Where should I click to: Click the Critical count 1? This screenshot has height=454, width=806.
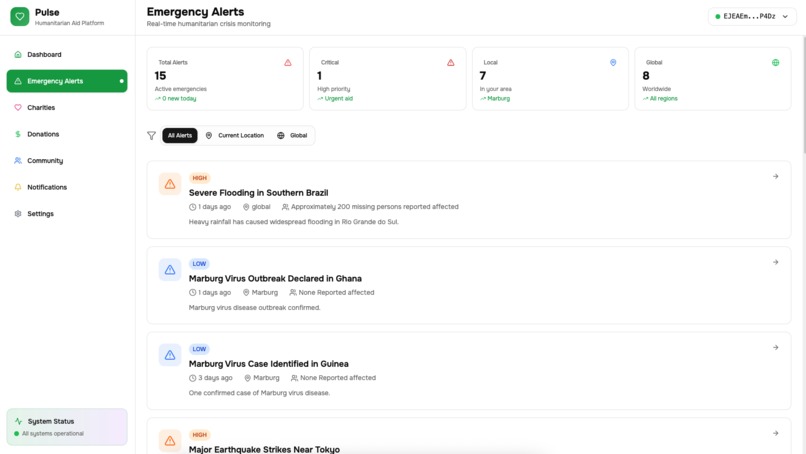click(319, 76)
